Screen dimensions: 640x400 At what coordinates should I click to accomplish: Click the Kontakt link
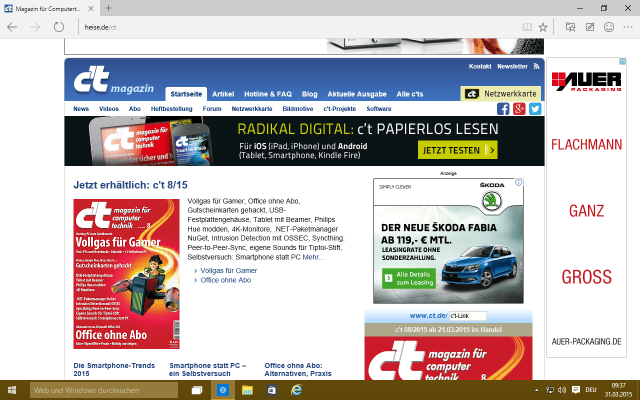[x=480, y=66]
